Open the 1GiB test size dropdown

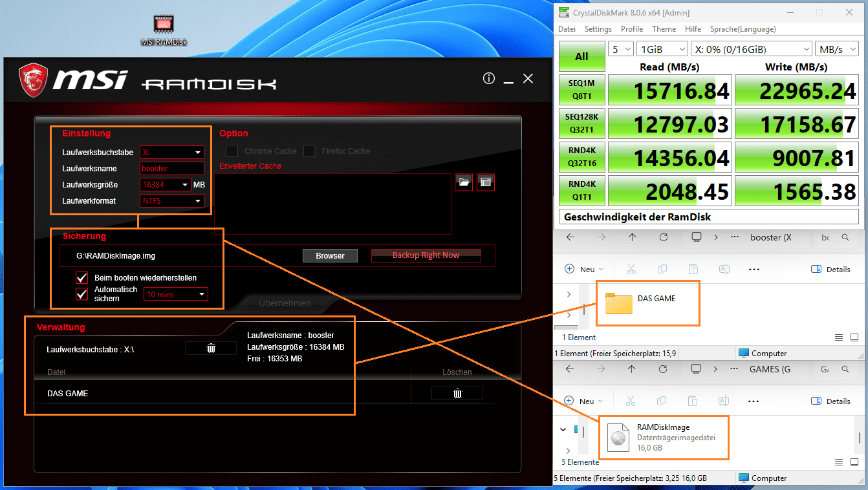click(x=662, y=49)
